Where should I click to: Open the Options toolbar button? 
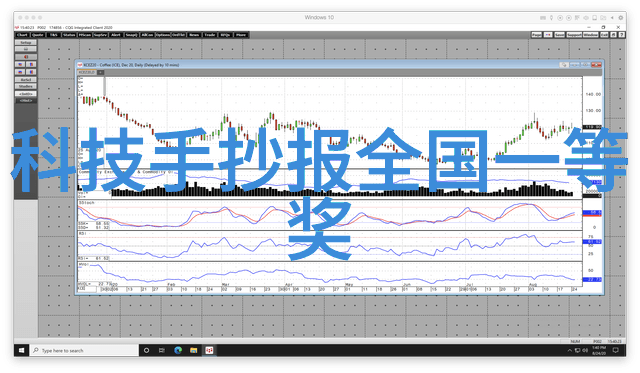click(162, 35)
